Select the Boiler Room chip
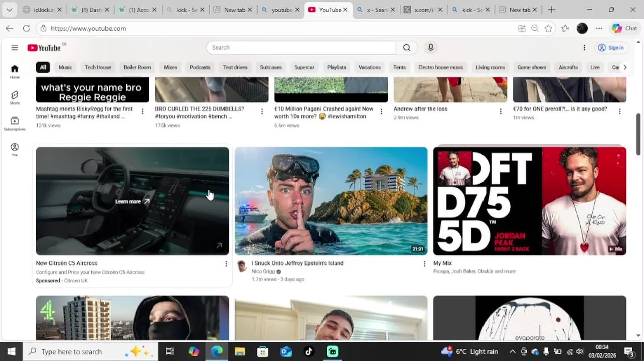 point(137,67)
